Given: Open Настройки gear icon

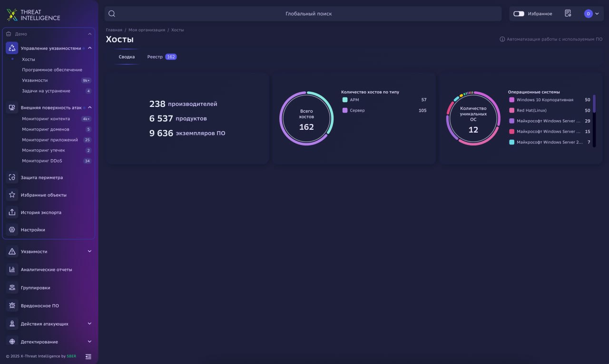Looking at the screenshot, I should [12, 230].
